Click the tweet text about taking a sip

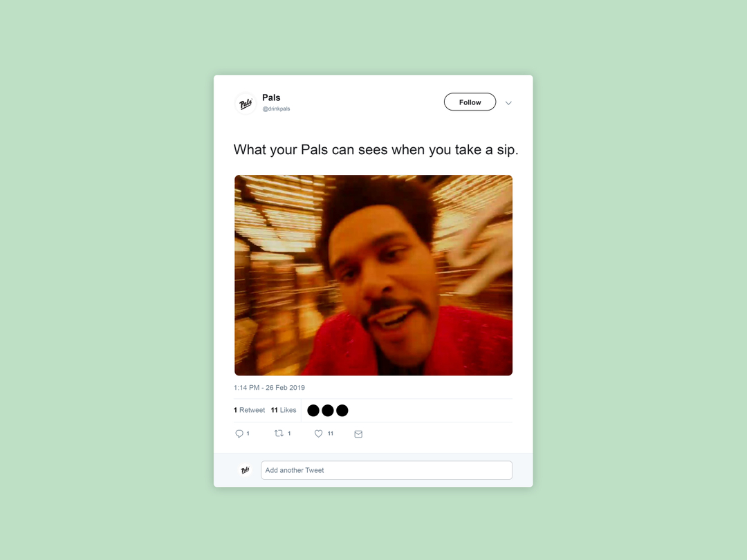pyautogui.click(x=376, y=149)
